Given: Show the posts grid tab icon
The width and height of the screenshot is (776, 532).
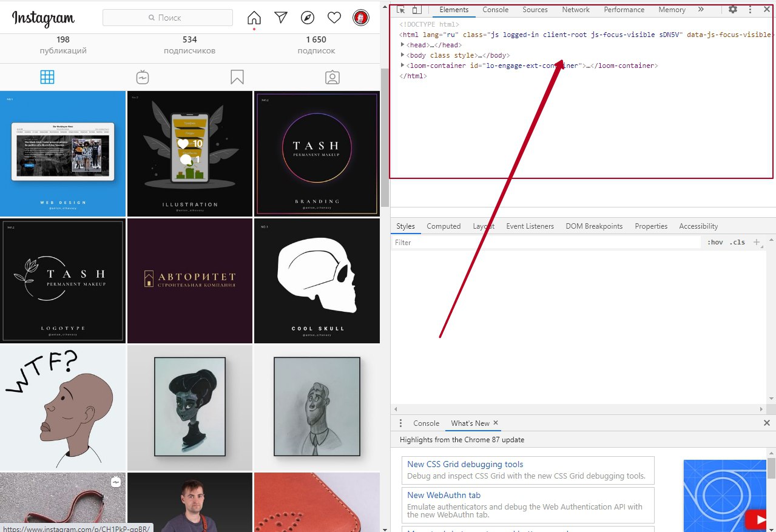Looking at the screenshot, I should click(47, 77).
